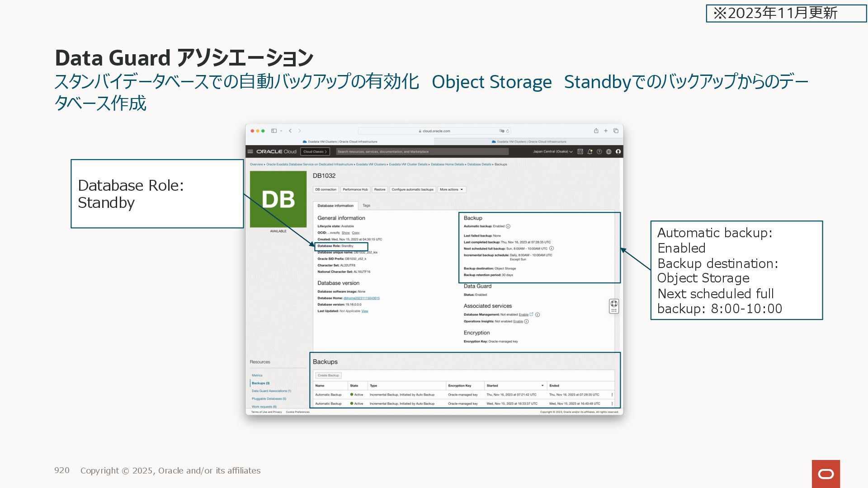This screenshot has width=868, height=488.
Task: Click Enable link for Database Management
Action: click(524, 315)
